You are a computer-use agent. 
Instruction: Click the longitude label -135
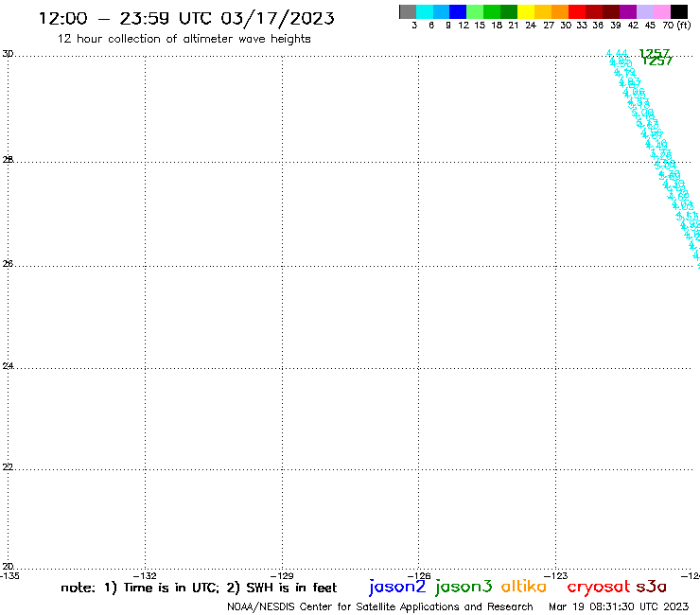coord(9,575)
